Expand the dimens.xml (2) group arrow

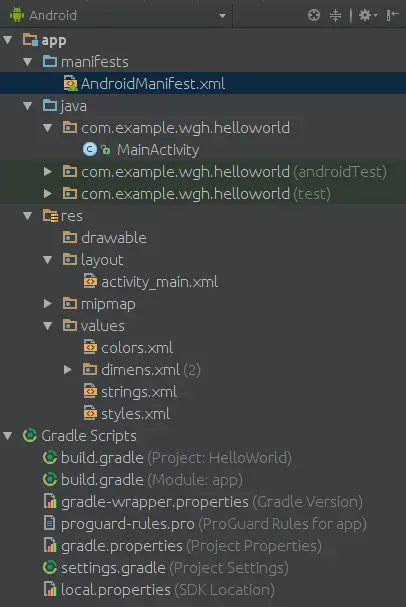click(68, 370)
